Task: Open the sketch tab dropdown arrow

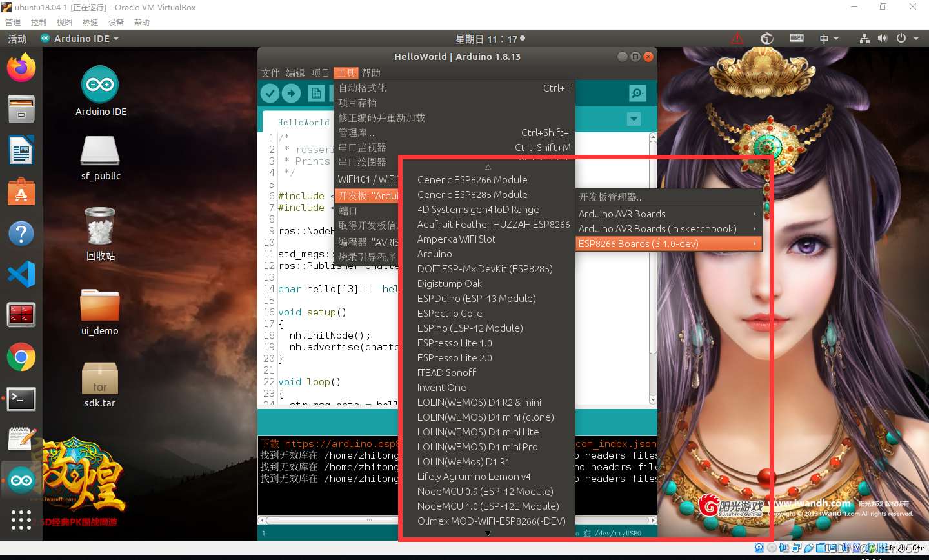Action: click(x=634, y=119)
